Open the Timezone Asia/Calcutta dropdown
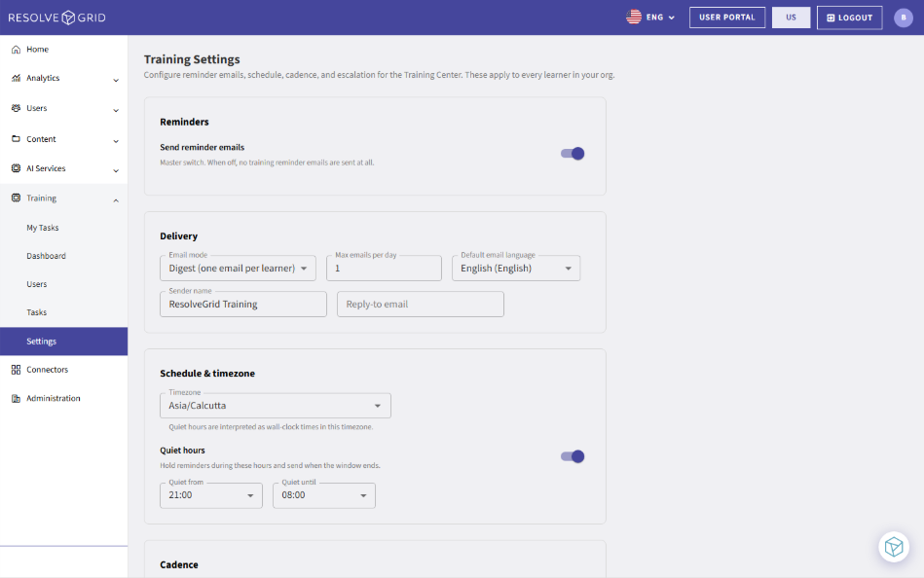 pyautogui.click(x=276, y=406)
